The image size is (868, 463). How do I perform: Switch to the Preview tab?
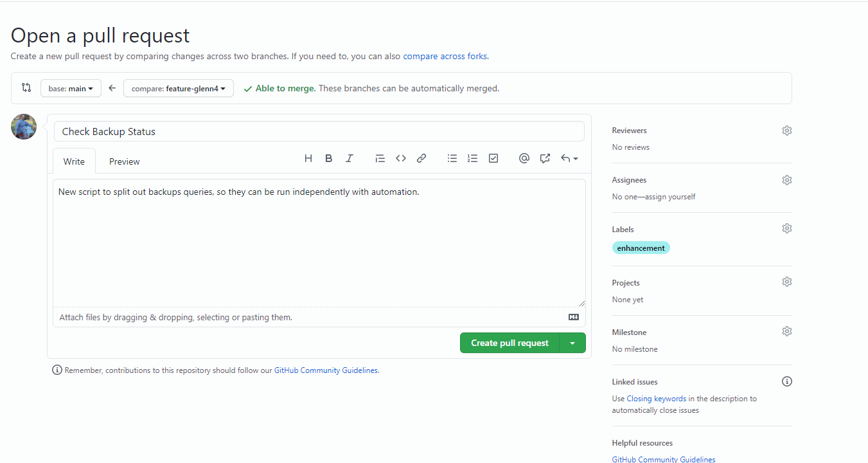point(124,161)
